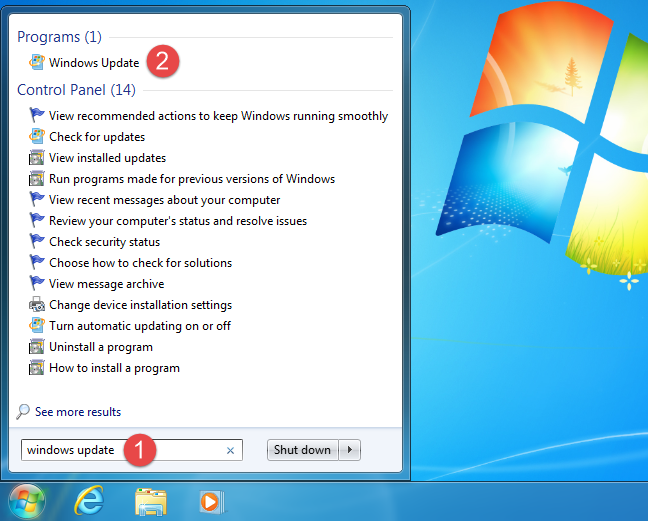Open the Windows Start orb
Viewport: 648px width, 521px height.
tap(27, 502)
